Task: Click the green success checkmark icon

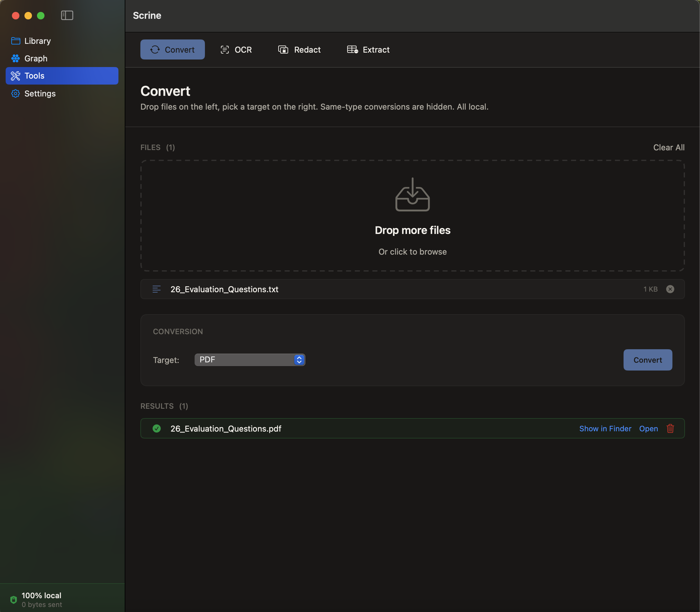Action: click(156, 428)
